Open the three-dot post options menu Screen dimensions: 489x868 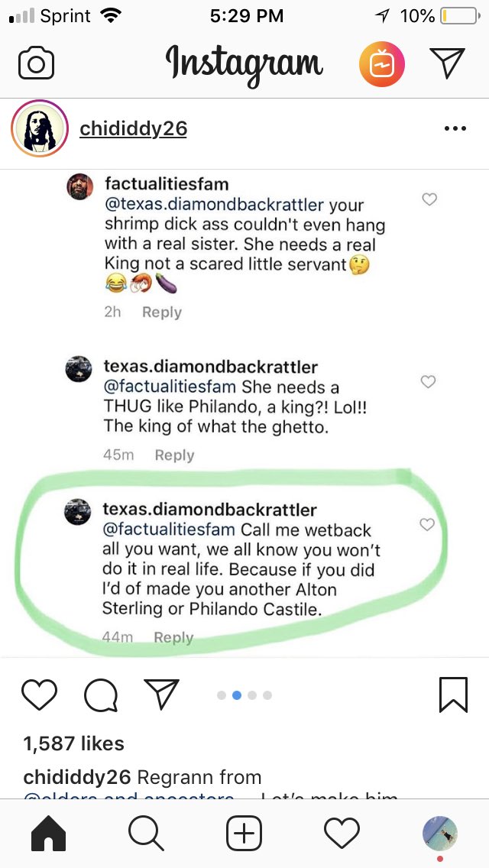[x=455, y=129]
